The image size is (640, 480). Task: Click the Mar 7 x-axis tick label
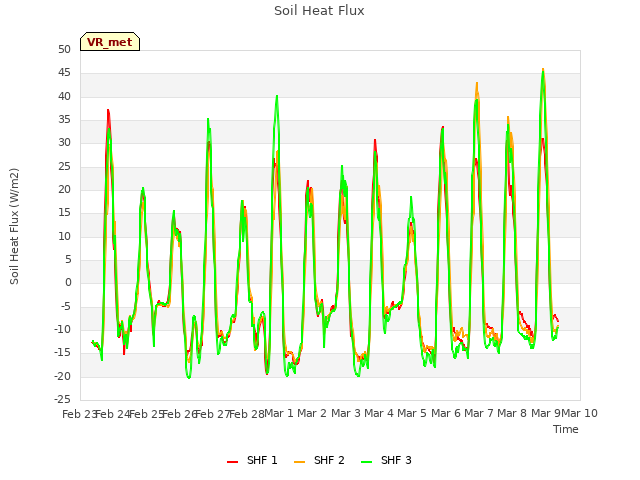(479, 413)
